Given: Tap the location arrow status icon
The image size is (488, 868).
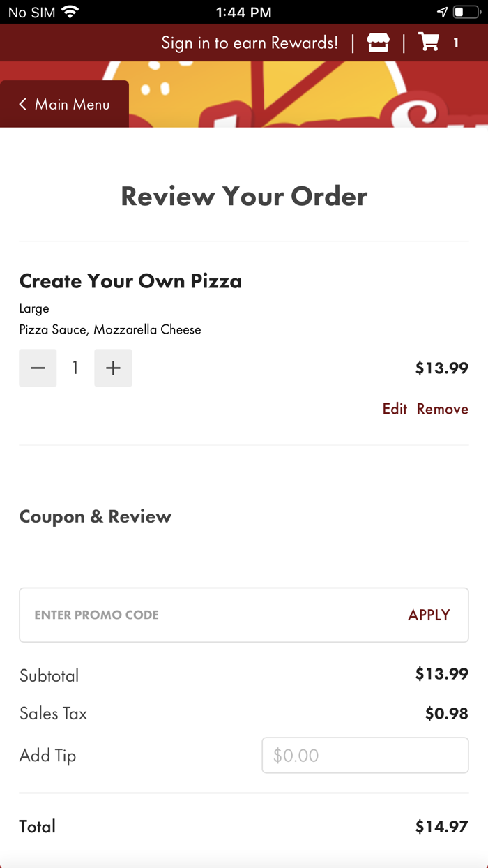Looking at the screenshot, I should point(442,12).
